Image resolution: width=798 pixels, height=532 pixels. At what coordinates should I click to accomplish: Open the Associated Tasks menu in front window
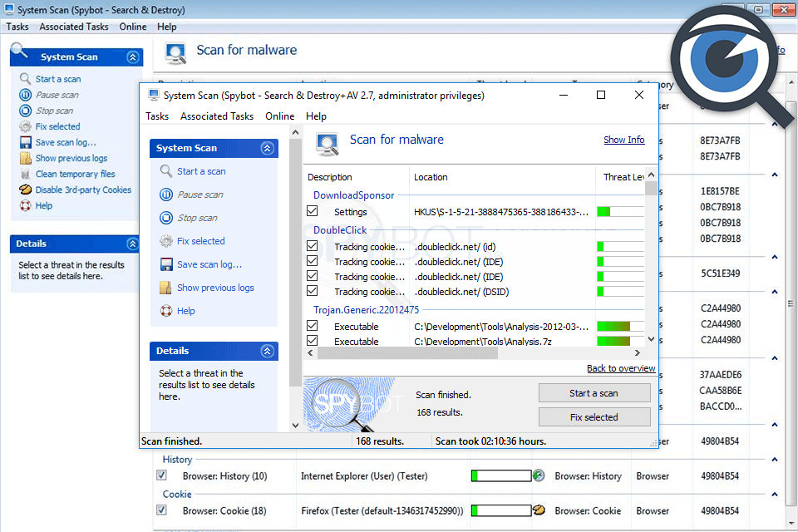tap(217, 116)
